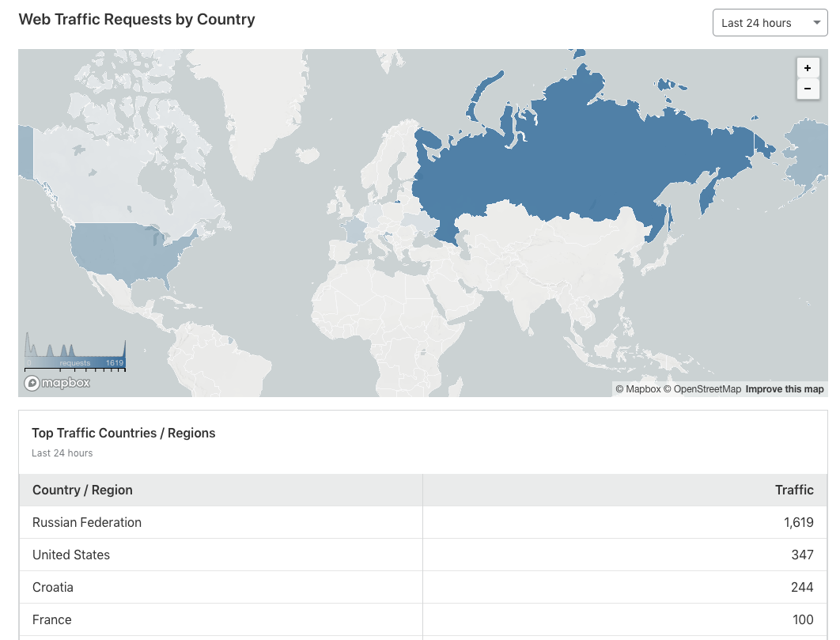The height and width of the screenshot is (640, 840).
Task: Open the Last 24 hours dropdown
Action: 770,23
